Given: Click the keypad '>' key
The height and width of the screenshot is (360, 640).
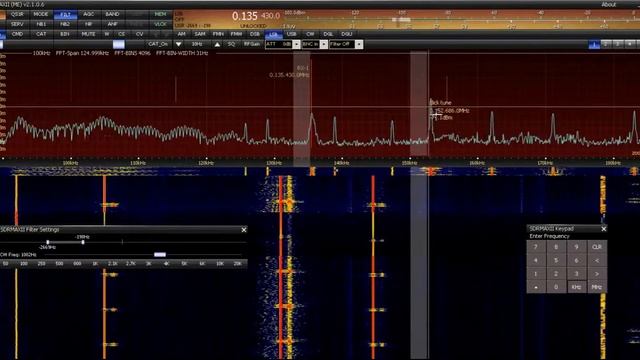Looking at the screenshot, I should click(597, 273).
